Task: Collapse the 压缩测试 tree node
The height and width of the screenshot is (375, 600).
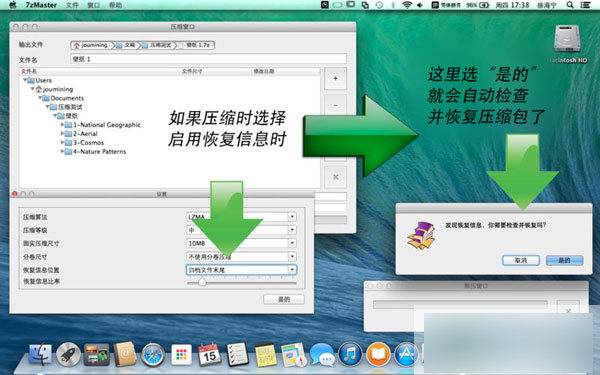Action: coord(47,107)
